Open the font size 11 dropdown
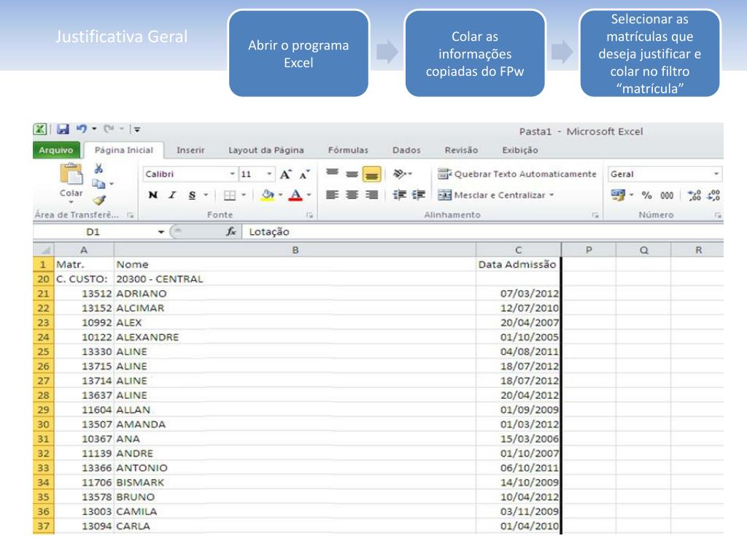This screenshot has width=747, height=560. 269,174
